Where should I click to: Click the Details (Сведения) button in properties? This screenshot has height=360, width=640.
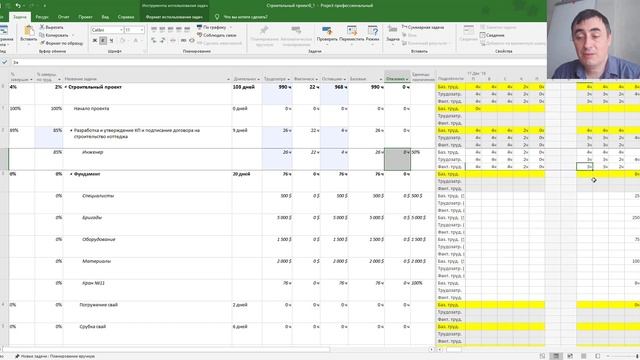pyautogui.click(x=492, y=35)
